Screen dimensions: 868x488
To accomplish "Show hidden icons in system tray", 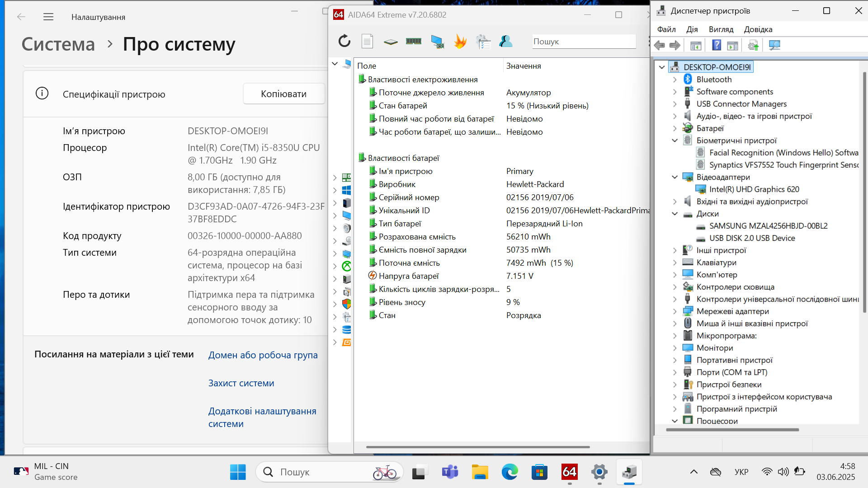I will (x=693, y=472).
